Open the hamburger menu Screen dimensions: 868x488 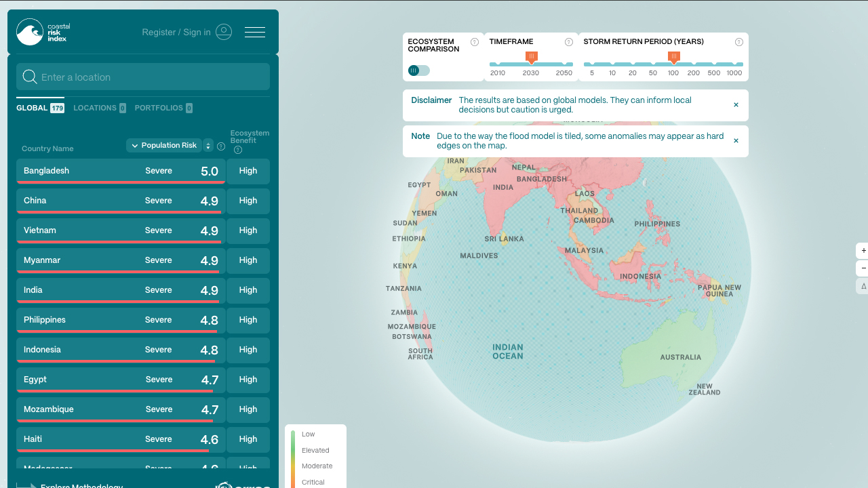255,32
